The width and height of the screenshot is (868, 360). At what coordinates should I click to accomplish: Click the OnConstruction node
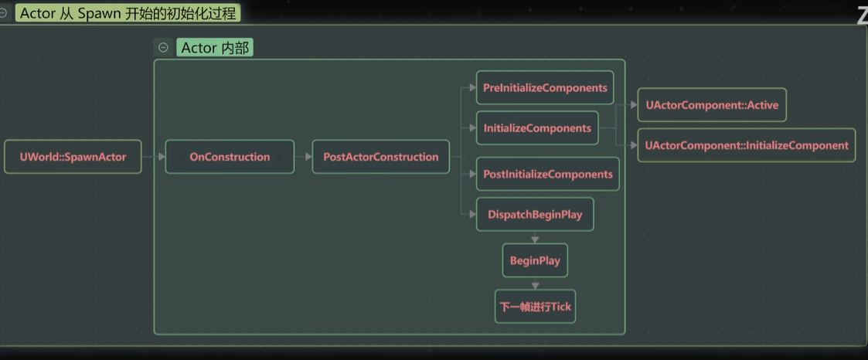click(x=230, y=157)
